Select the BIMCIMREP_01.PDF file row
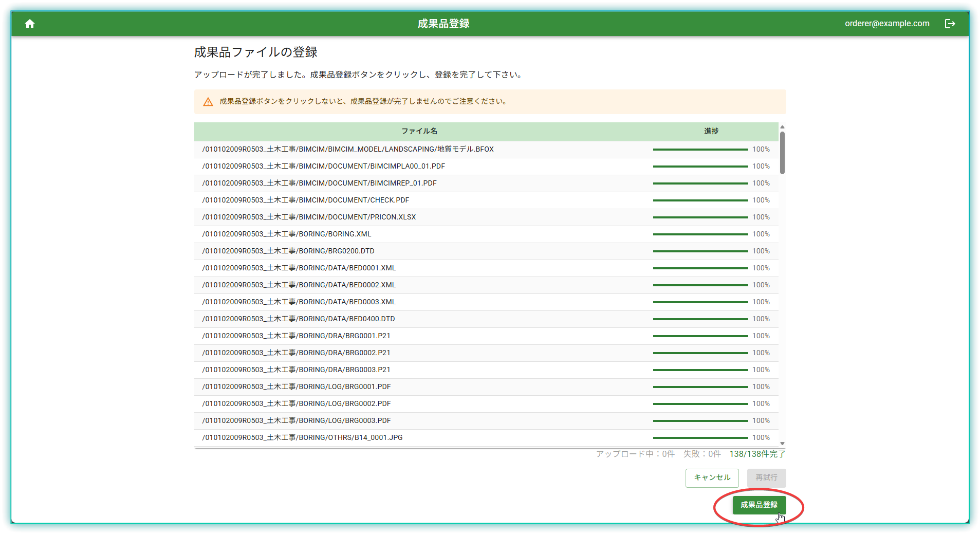Image resolution: width=980 pixels, height=534 pixels. tap(486, 183)
